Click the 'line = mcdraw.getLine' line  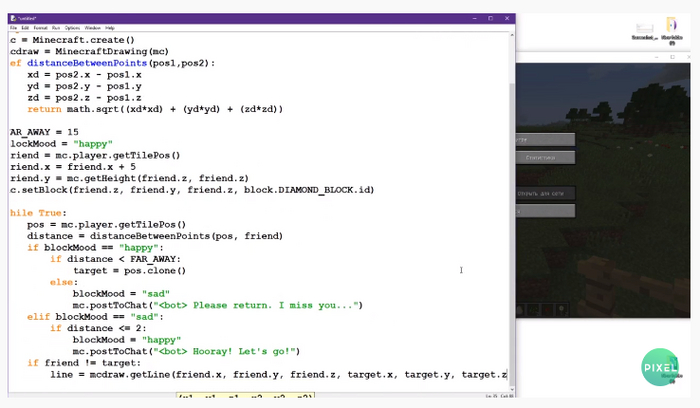pos(279,375)
